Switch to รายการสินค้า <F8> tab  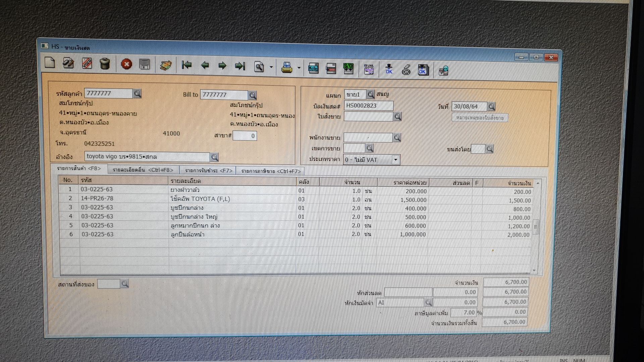pyautogui.click(x=79, y=169)
